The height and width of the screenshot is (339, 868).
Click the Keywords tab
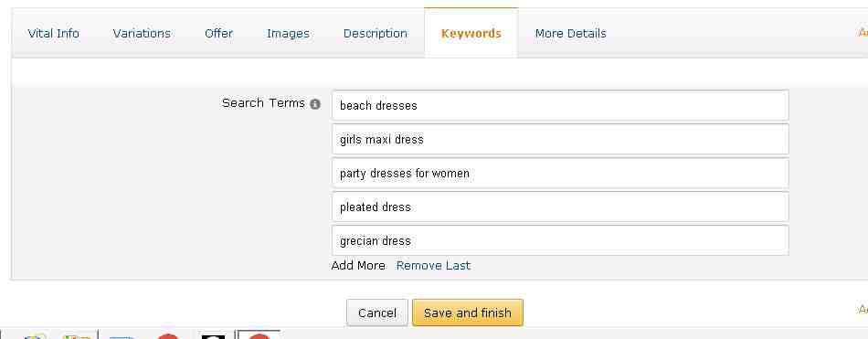tap(471, 34)
